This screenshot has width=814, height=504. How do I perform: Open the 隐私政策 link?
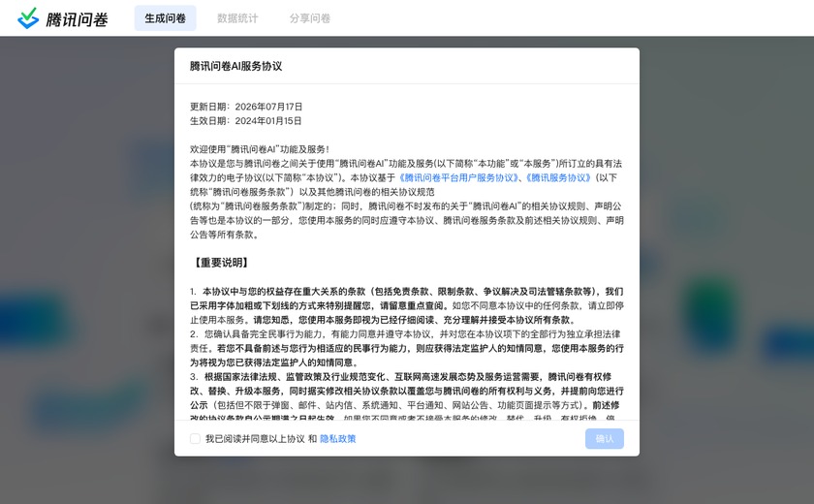click(338, 439)
